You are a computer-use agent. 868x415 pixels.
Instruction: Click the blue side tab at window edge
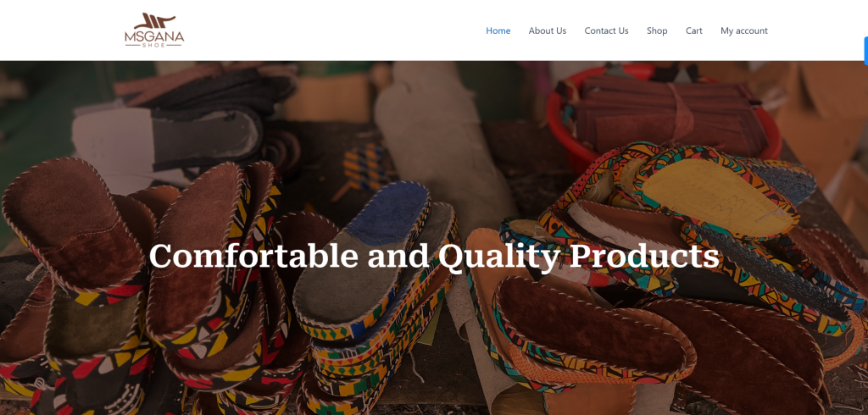[865, 51]
